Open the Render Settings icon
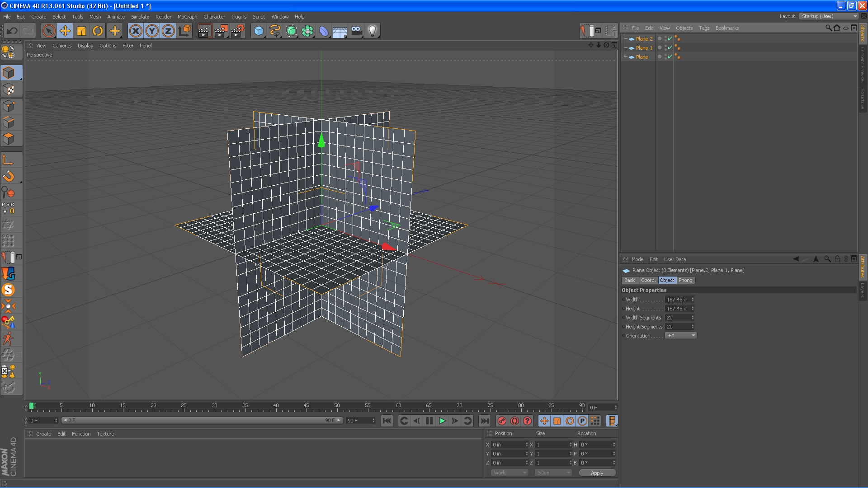 tap(237, 31)
